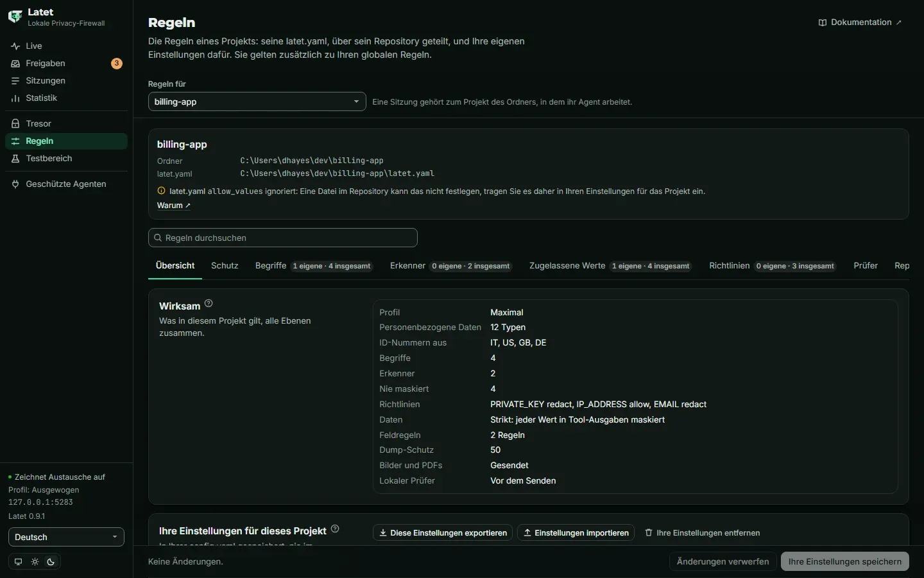
Task: Click the Regeln item in sidebar
Action: pyautogui.click(x=66, y=141)
